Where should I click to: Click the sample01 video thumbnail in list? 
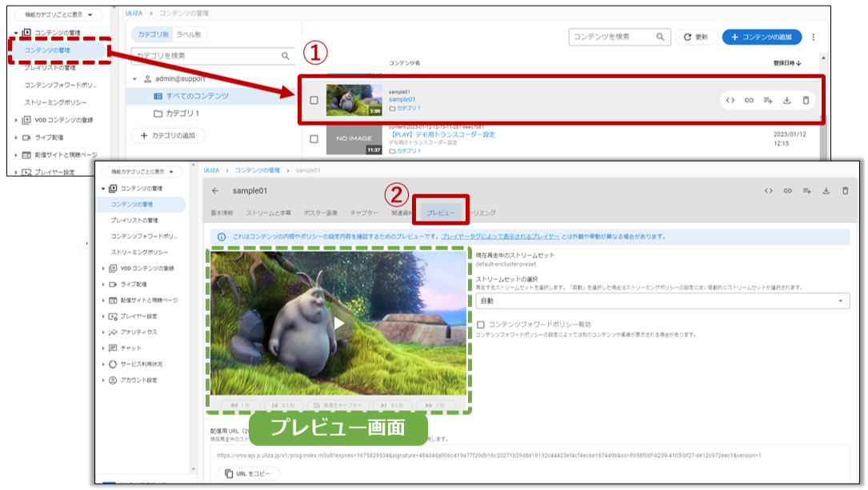coord(354,100)
